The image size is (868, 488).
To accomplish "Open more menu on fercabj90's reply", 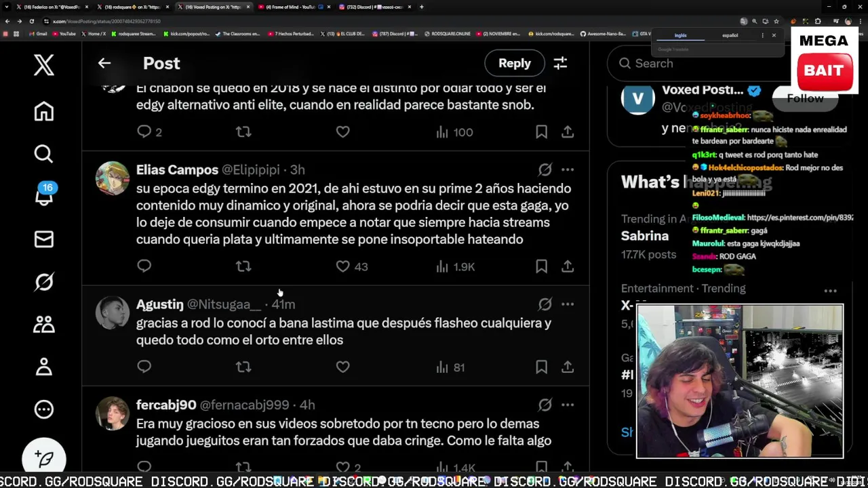I will tap(568, 405).
